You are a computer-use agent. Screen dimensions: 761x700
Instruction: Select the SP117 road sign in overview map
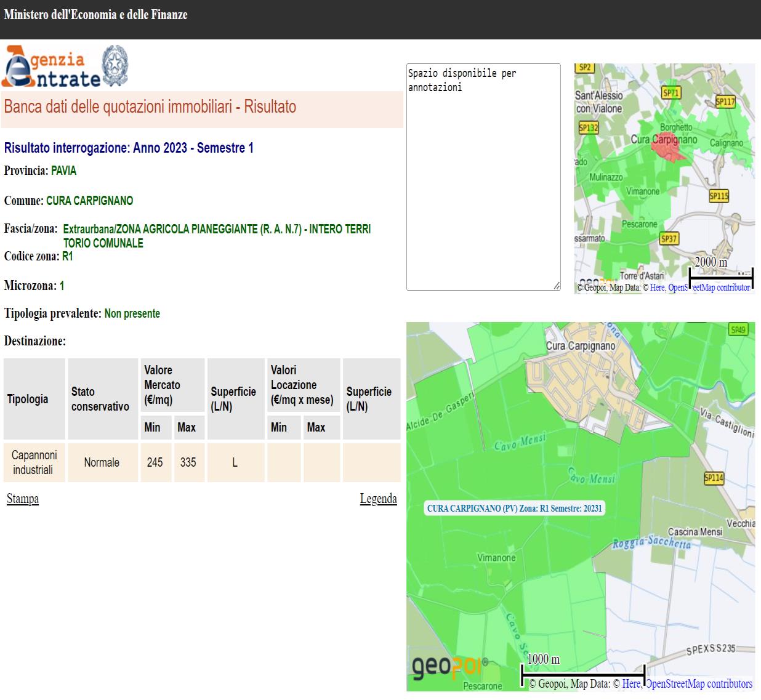tap(725, 102)
